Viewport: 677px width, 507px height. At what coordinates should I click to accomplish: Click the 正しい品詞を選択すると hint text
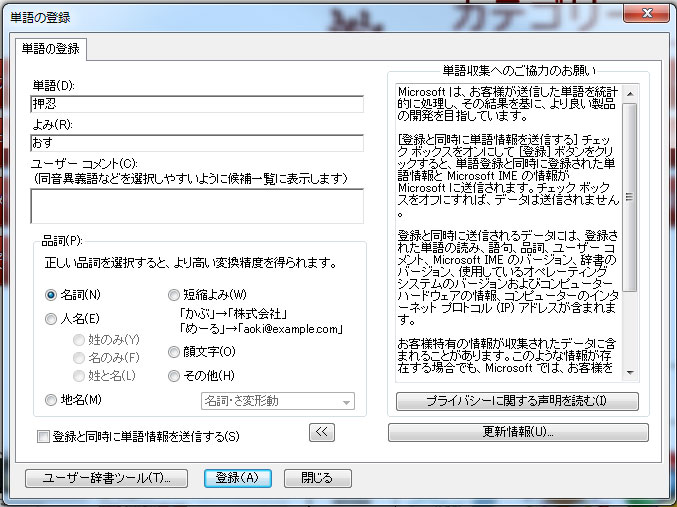(190, 263)
